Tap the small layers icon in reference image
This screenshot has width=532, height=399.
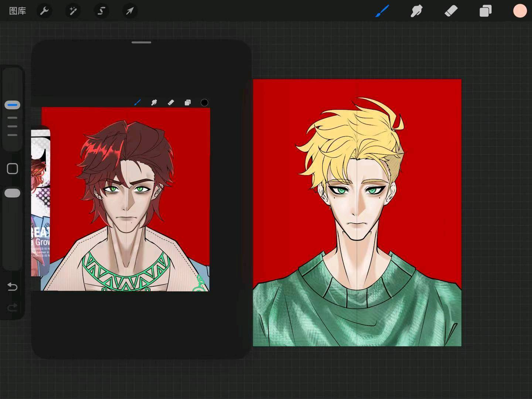188,103
